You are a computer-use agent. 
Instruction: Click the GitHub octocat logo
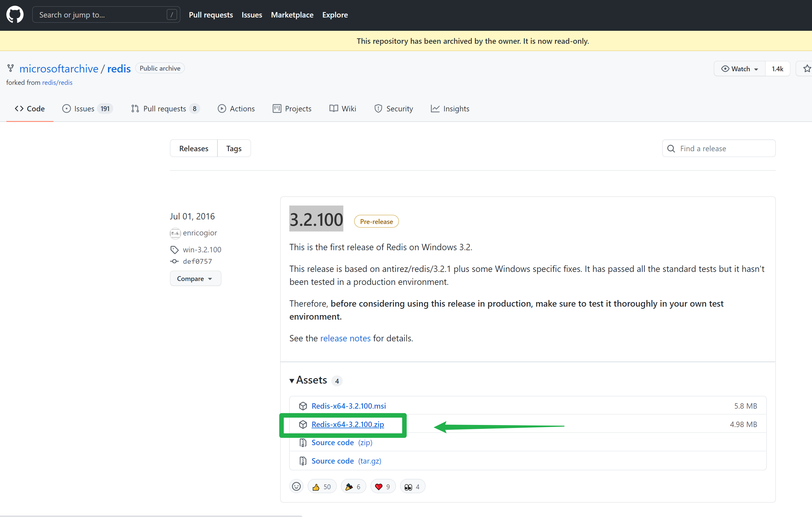15,14
